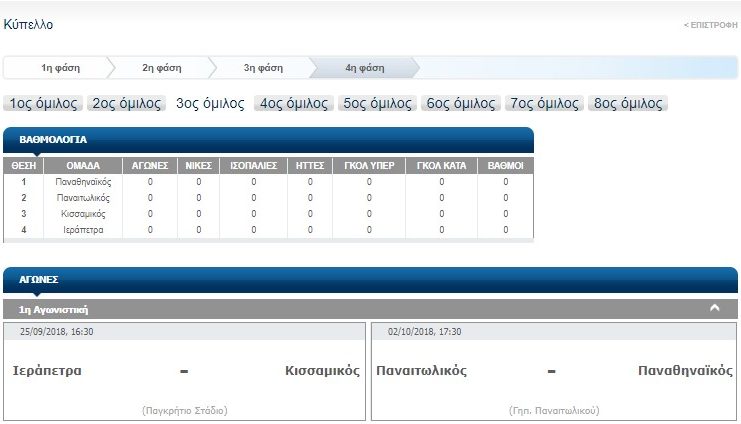Show the 4ος όμιλος group
The width and height of the screenshot is (741, 424).
coord(294,103)
